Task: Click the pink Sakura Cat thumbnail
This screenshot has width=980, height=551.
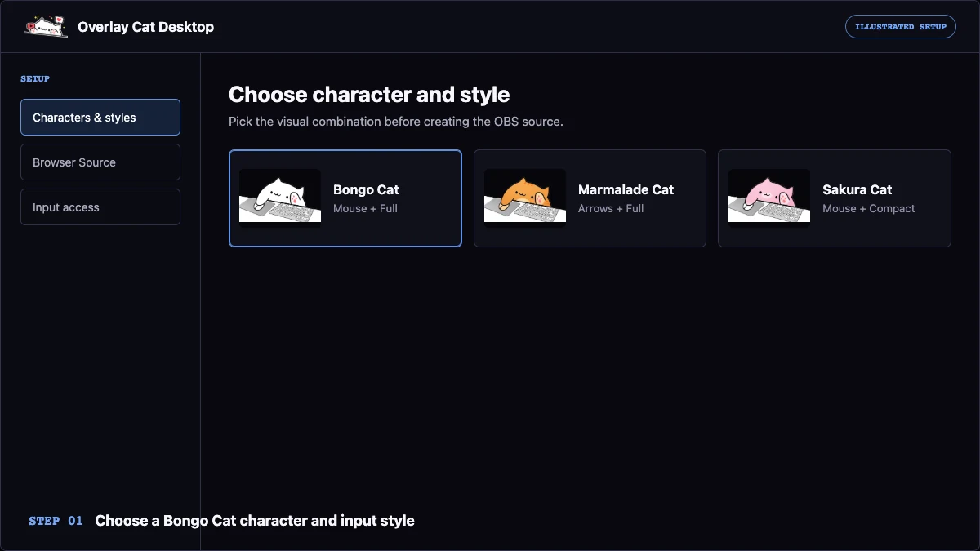Action: pyautogui.click(x=769, y=196)
